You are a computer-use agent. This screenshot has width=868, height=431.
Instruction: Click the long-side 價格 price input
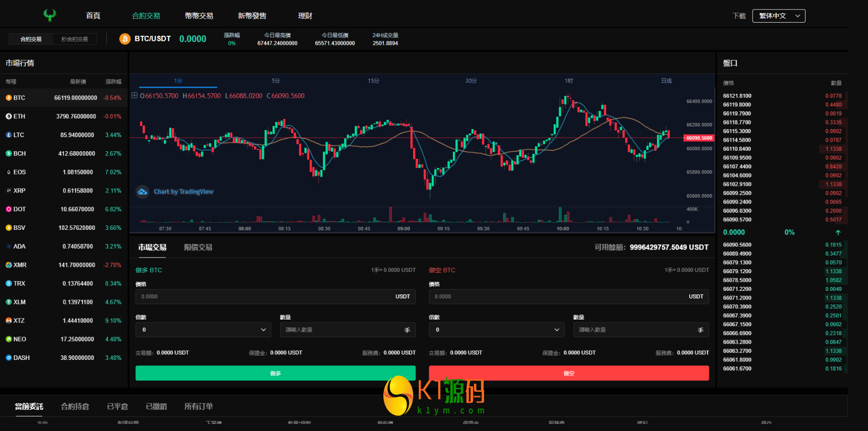tap(276, 296)
